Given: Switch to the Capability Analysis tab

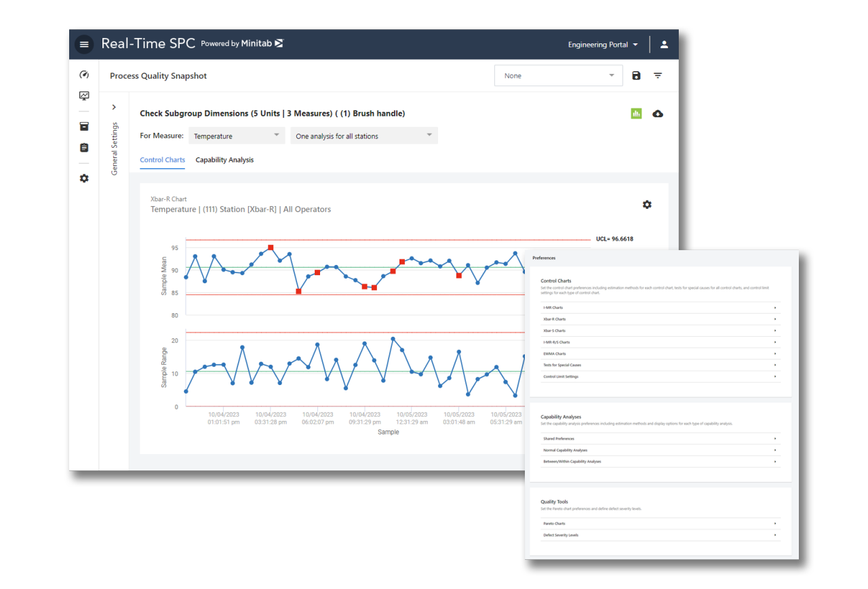Looking at the screenshot, I should tap(224, 160).
